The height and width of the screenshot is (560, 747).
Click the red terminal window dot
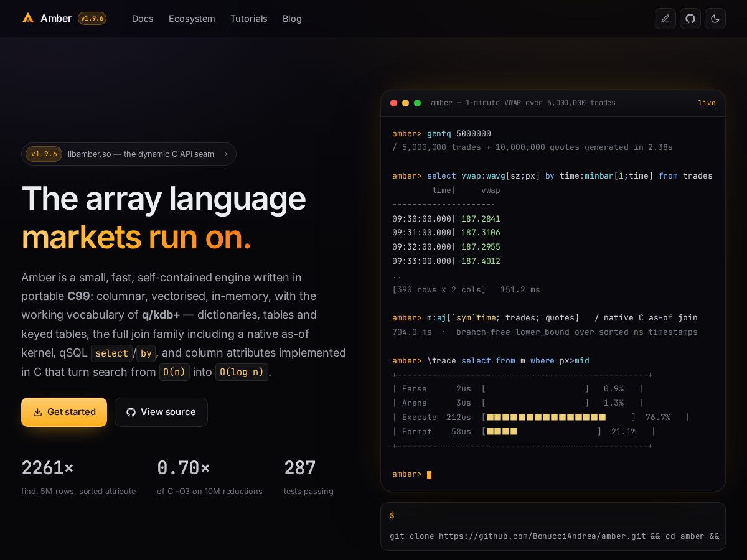tap(393, 103)
